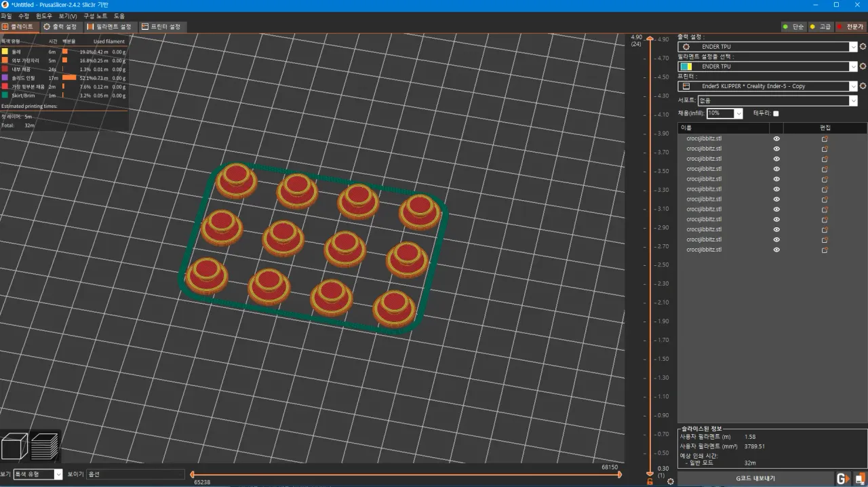The height and width of the screenshot is (487, 868).
Task: Click edit icon of second crocsjibbitz.stl row
Action: tap(825, 149)
